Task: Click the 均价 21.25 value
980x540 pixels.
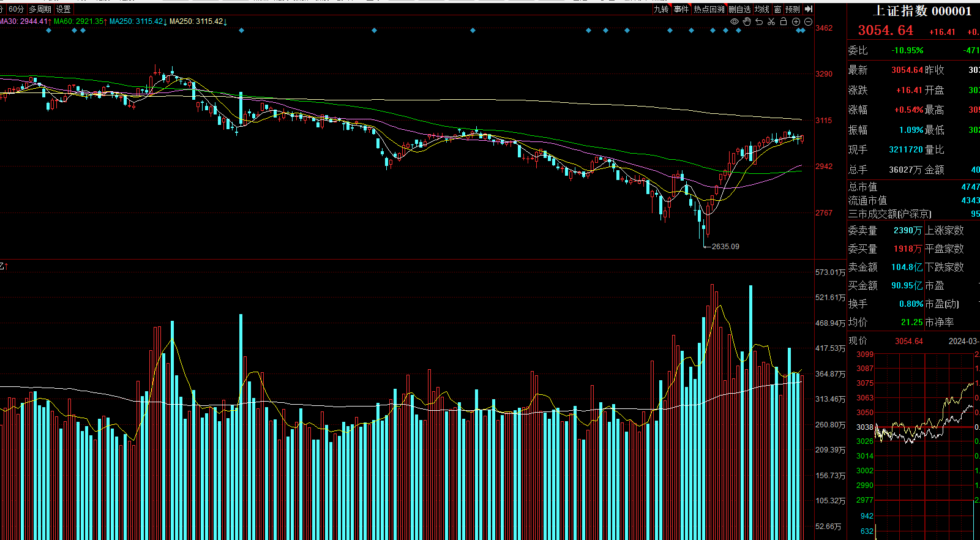Action: (911, 322)
